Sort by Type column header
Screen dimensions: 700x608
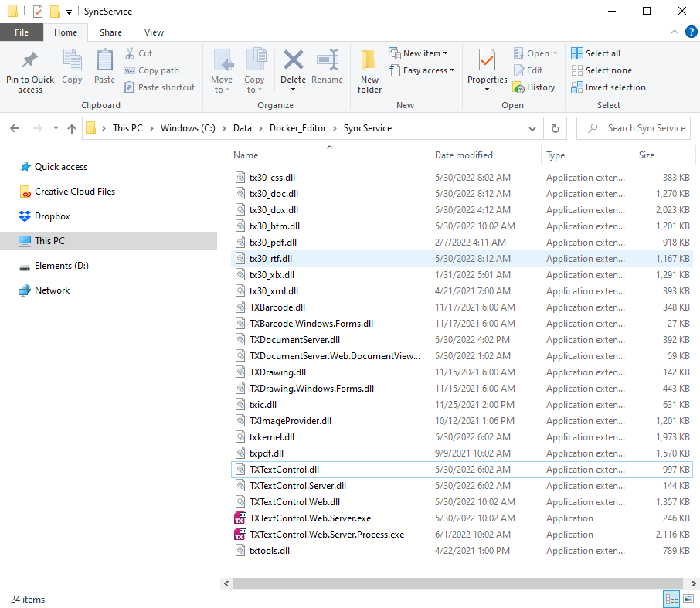click(x=556, y=155)
